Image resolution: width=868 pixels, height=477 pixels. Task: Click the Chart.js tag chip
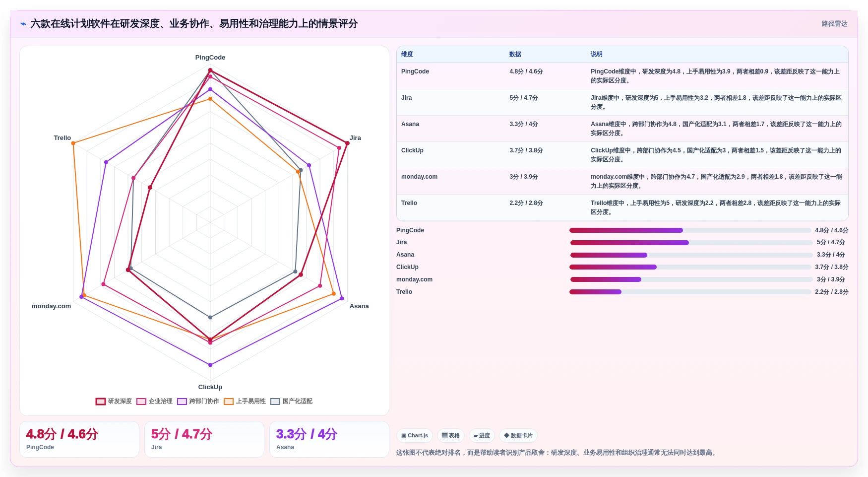tap(415, 435)
